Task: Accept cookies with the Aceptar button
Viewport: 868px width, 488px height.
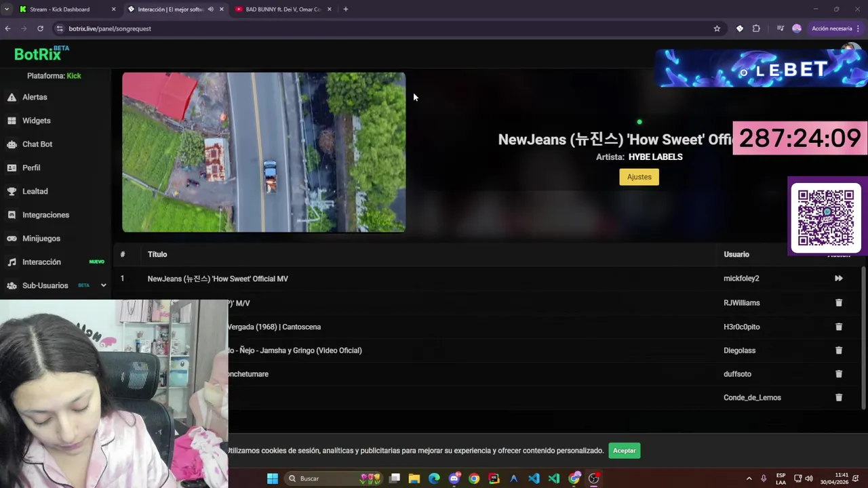Action: click(x=624, y=451)
